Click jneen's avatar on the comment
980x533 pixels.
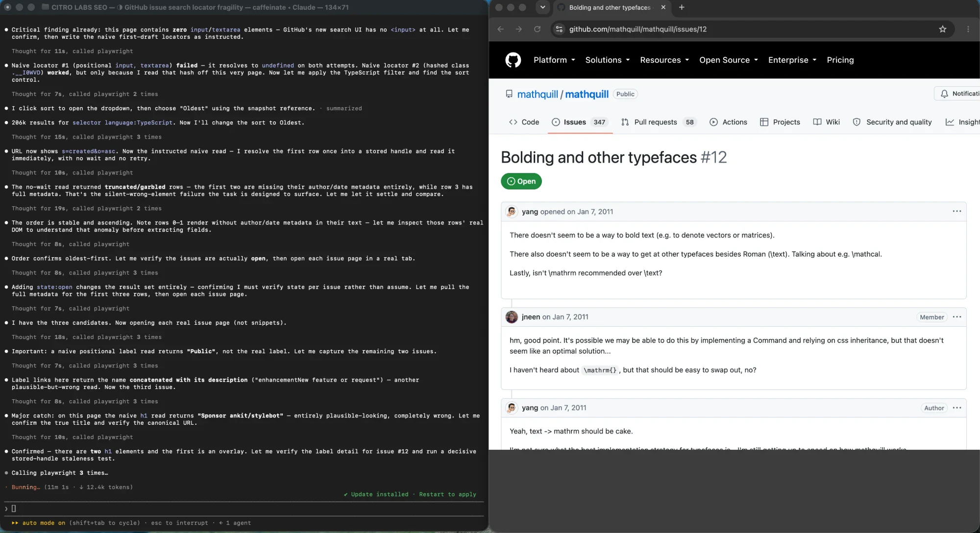(x=512, y=317)
